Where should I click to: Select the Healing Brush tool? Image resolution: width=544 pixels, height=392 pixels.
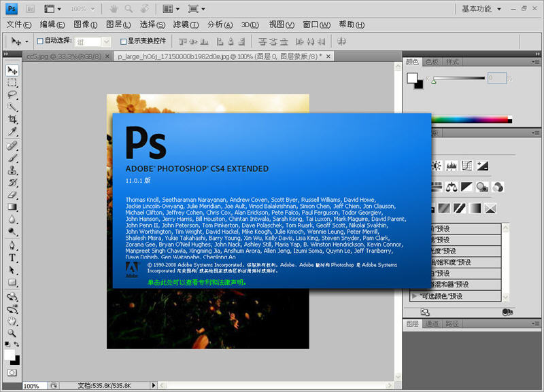(12, 146)
